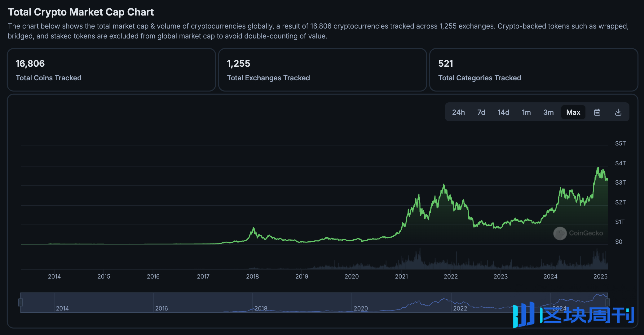Click the Total Categories Tracked card

(533, 70)
